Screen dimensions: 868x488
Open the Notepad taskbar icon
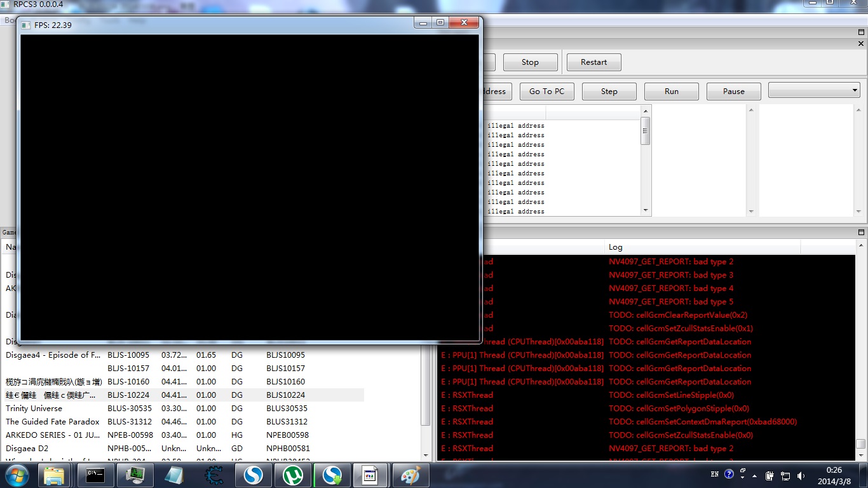pyautogui.click(x=174, y=475)
